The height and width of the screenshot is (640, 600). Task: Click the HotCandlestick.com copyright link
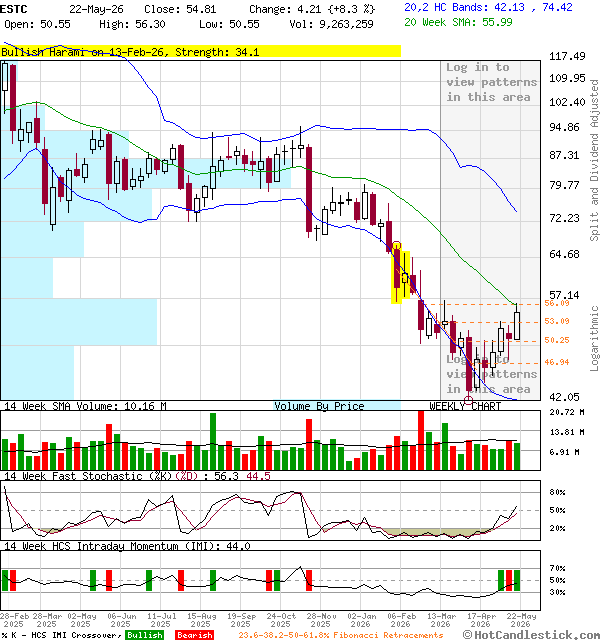[x=531, y=635]
